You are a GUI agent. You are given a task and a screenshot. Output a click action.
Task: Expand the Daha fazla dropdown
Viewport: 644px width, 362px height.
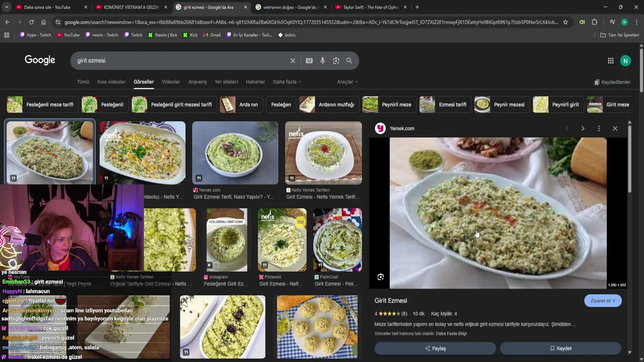point(287,82)
